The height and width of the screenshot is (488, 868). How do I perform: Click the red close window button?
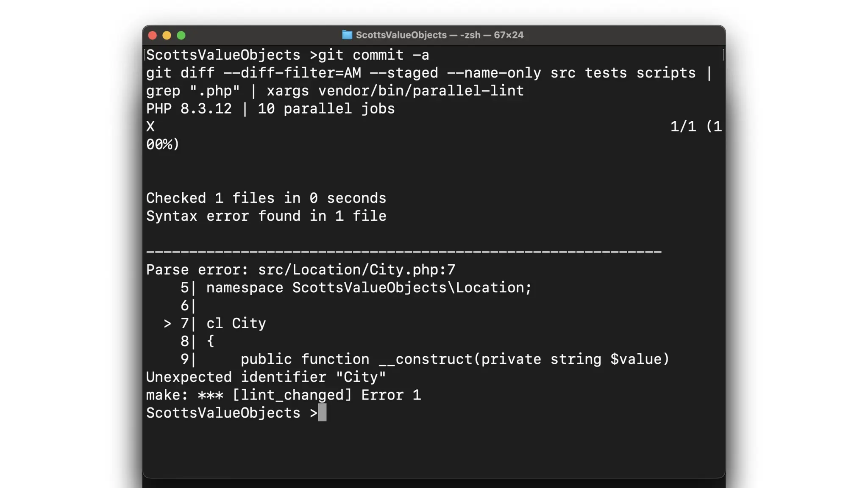pos(153,36)
